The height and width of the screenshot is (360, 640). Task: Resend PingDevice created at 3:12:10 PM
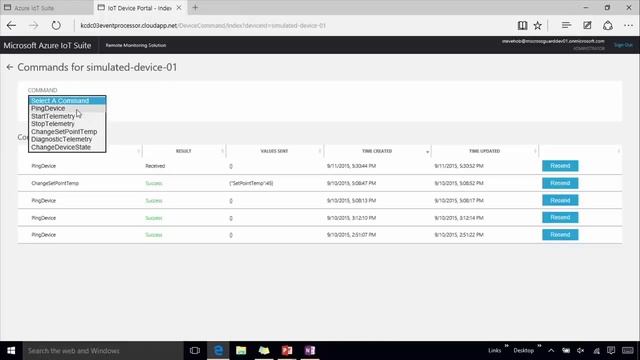(560, 218)
